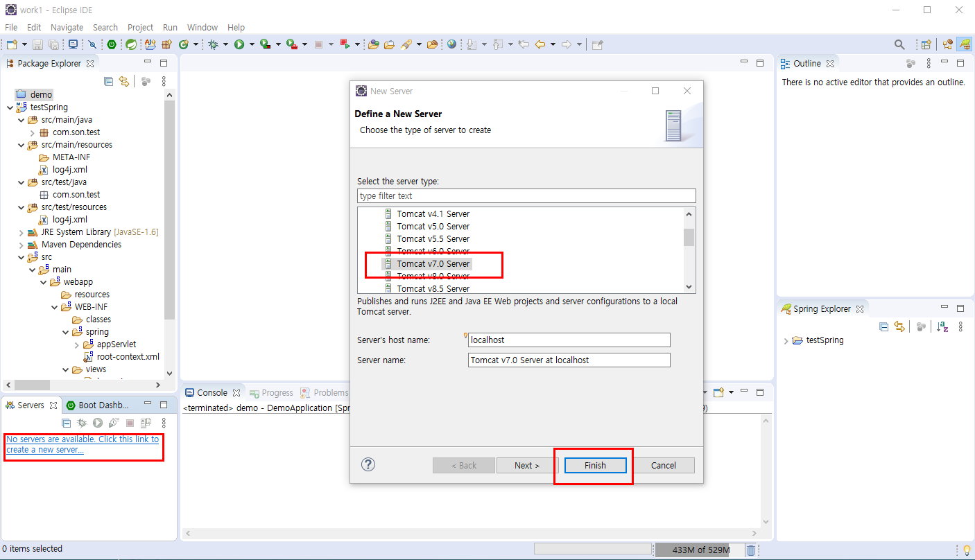This screenshot has height=560, width=975.
Task: Click the heap status memory bar
Action: pyautogui.click(x=699, y=550)
